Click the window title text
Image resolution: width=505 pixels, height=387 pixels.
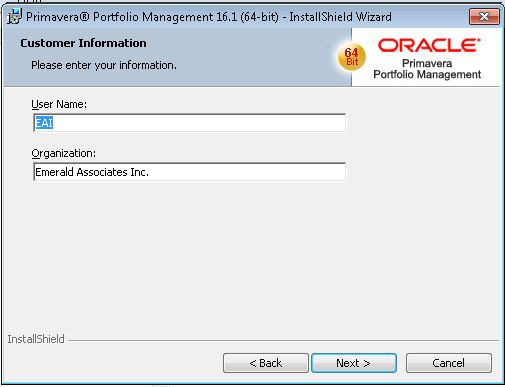click(x=209, y=17)
